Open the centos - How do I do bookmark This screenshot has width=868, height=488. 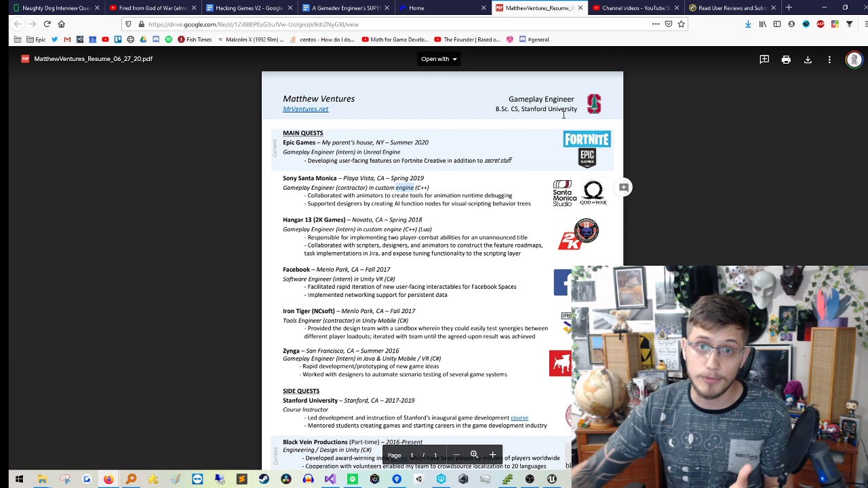322,39
